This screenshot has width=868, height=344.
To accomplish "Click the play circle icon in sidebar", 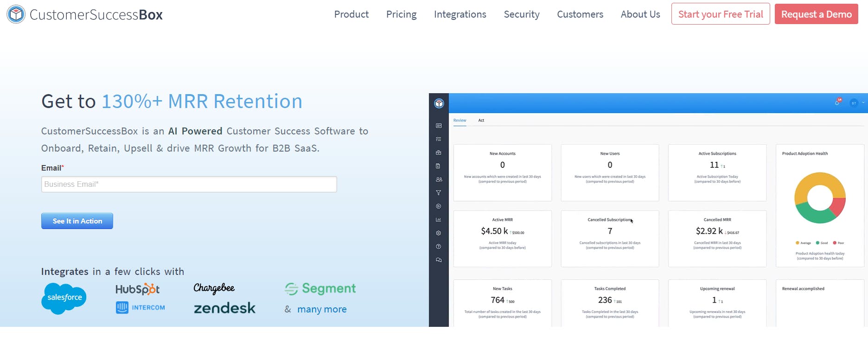I will click(439, 206).
